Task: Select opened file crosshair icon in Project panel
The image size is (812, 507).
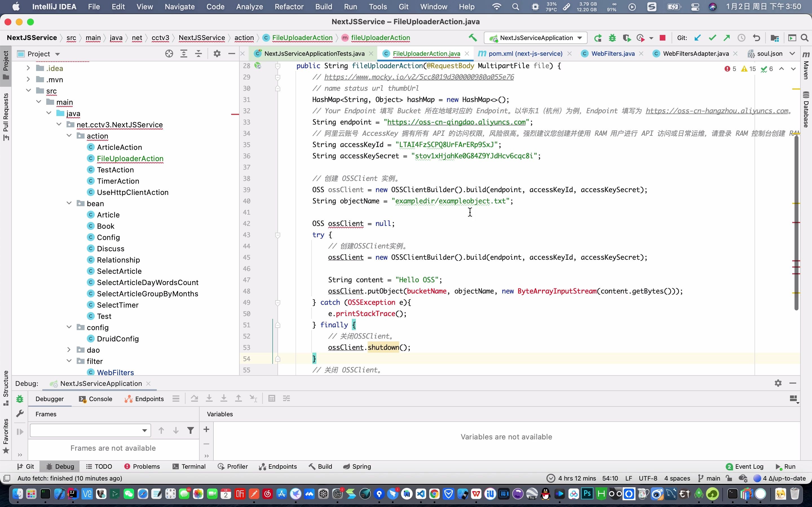Action: [169, 54]
